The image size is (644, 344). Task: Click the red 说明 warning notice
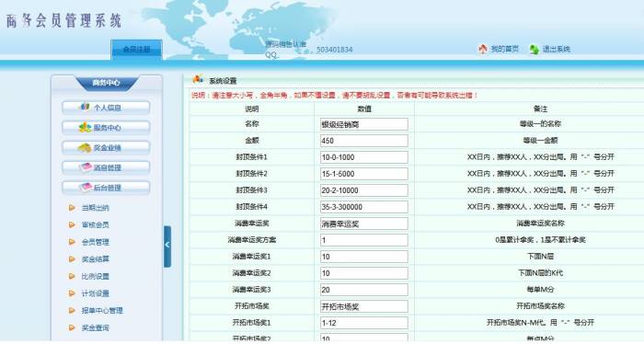[335, 96]
